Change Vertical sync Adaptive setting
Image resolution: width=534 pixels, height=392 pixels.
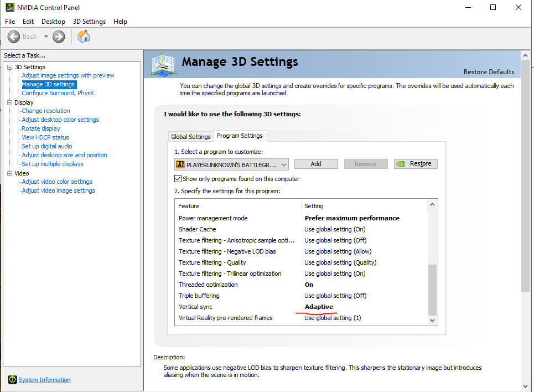pos(319,307)
